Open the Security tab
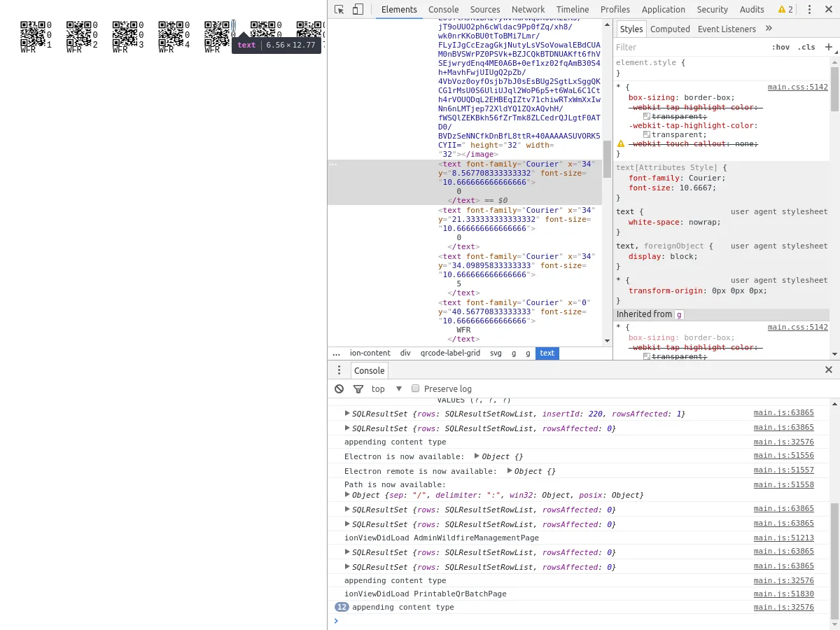 [713, 9]
